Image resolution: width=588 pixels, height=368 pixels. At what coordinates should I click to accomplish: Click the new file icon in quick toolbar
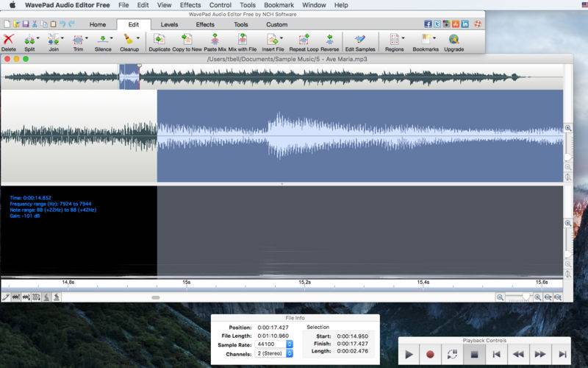tap(7, 24)
